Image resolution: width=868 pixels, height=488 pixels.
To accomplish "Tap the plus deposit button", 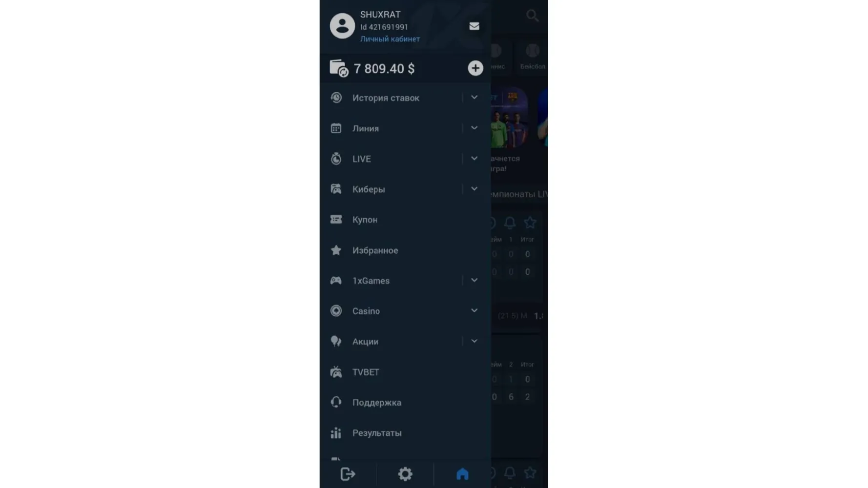I will pos(475,68).
